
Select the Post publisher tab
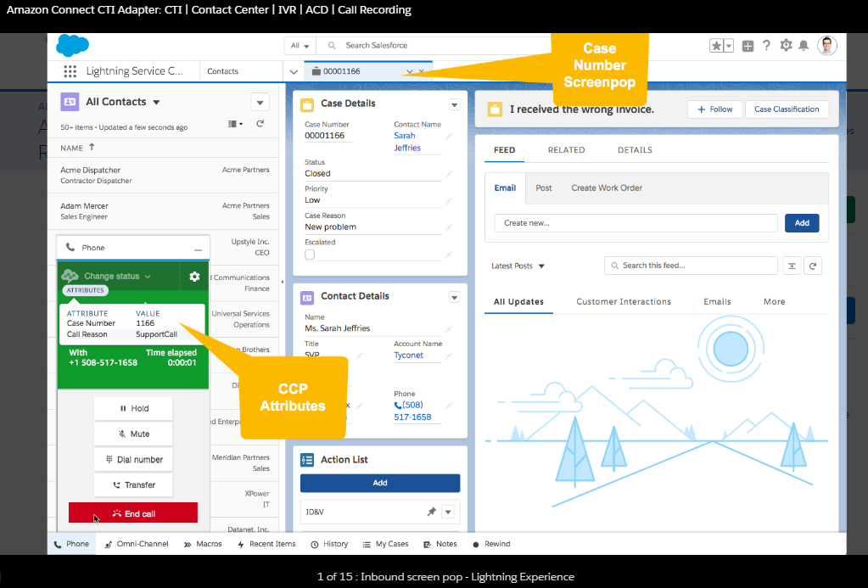click(x=544, y=188)
